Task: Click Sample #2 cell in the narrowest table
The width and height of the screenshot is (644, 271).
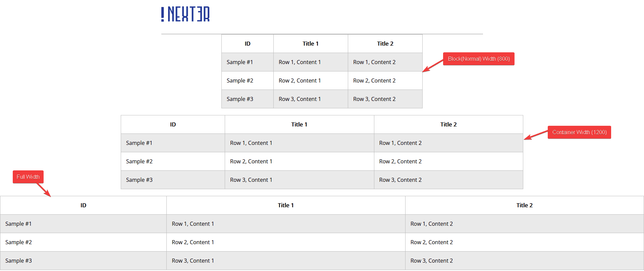Action: click(248, 80)
